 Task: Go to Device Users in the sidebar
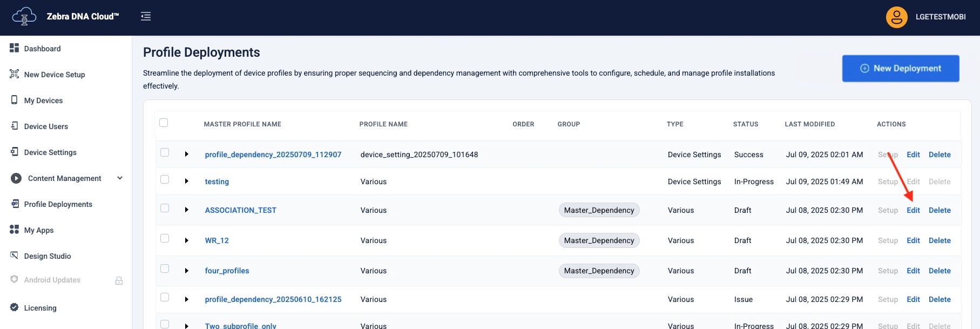pos(46,126)
